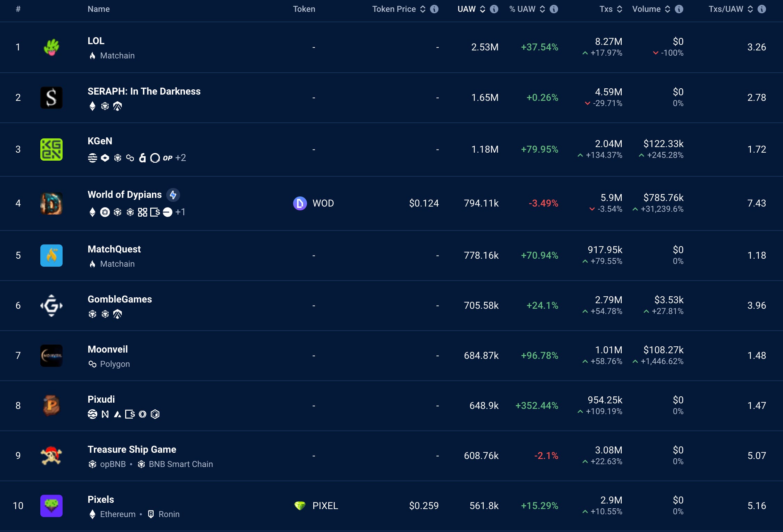This screenshot has width=783, height=532.
Task: Click the KGeN game logo
Action: pos(51,150)
